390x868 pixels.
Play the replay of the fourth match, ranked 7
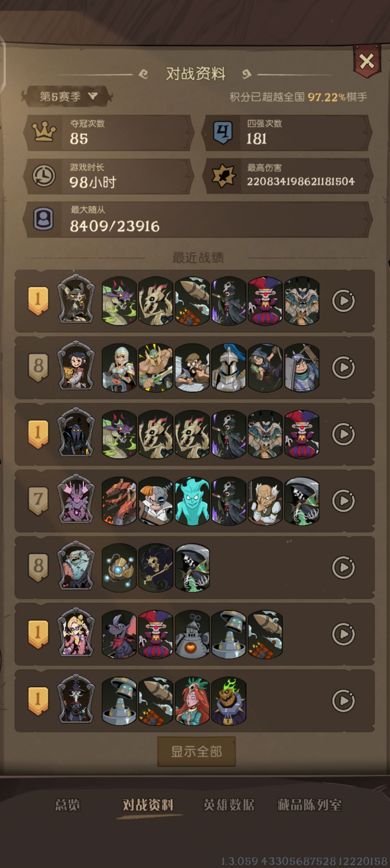[343, 501]
